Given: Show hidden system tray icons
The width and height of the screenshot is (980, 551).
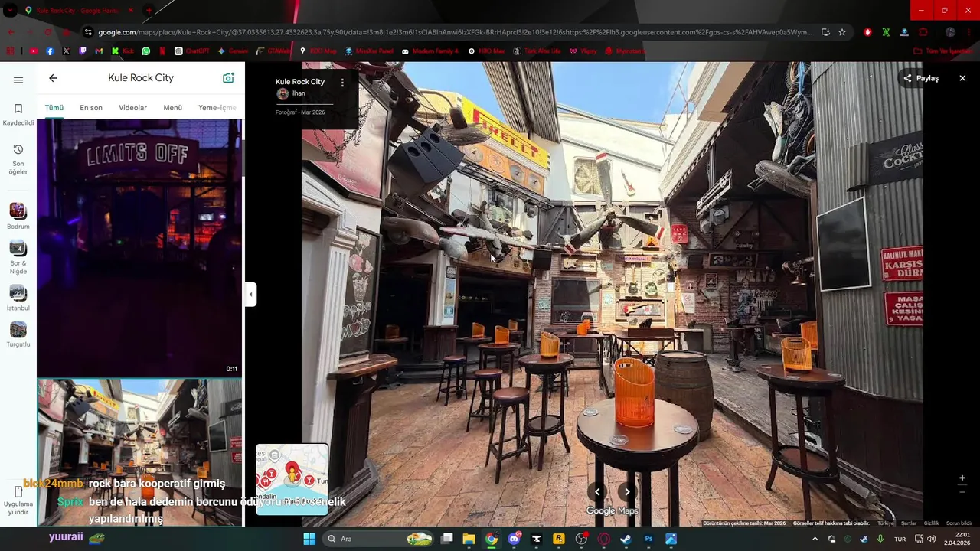Looking at the screenshot, I should click(815, 539).
